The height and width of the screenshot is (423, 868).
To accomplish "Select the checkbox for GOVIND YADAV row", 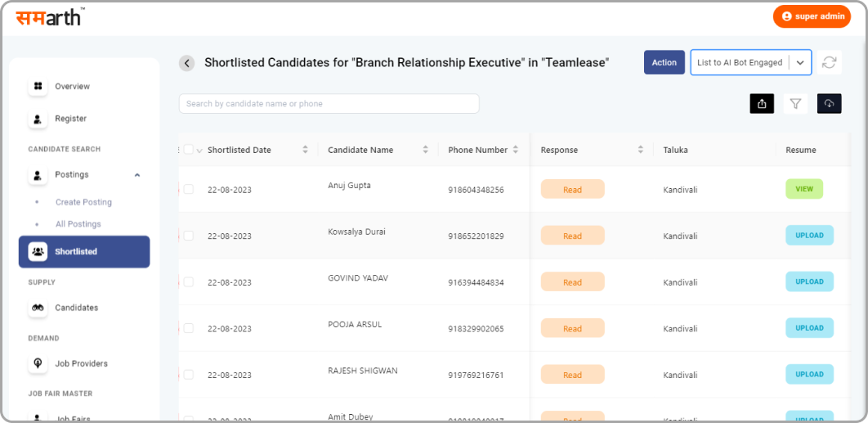I will 189,281.
